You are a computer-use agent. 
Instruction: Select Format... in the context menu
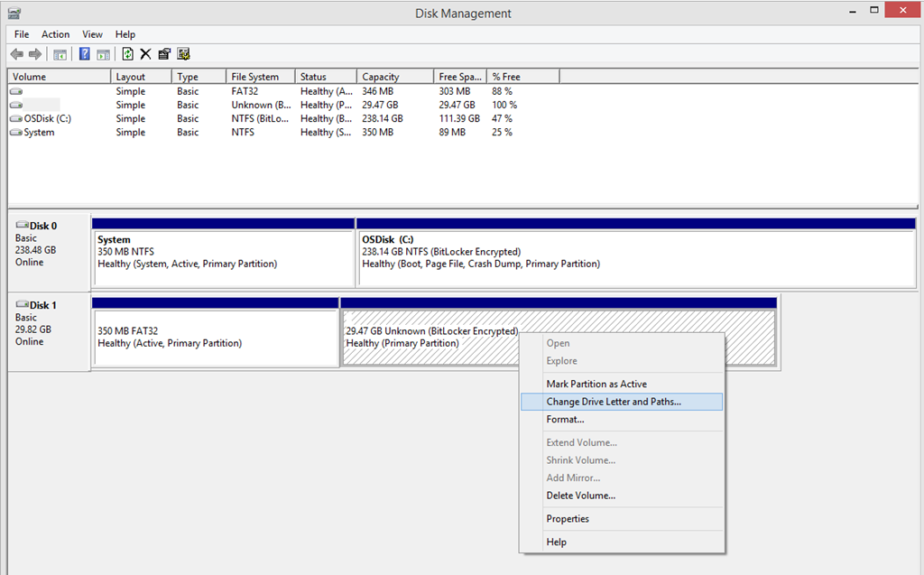565,419
